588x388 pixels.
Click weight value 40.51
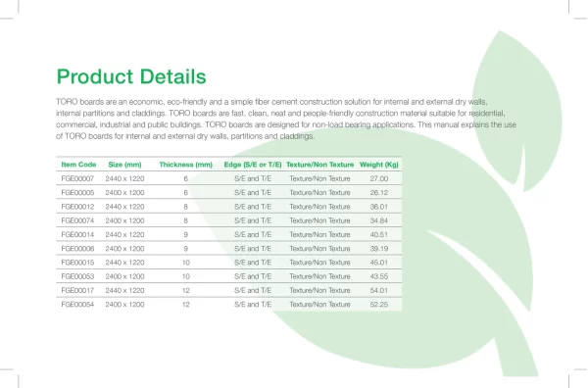[x=378, y=234]
